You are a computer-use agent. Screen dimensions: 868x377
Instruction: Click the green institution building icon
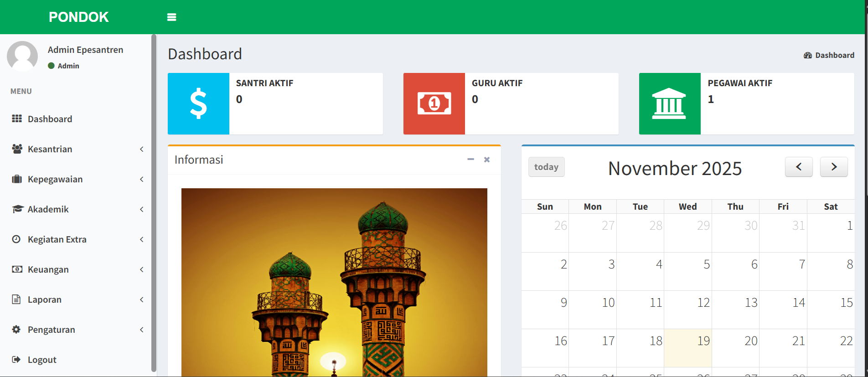(669, 104)
